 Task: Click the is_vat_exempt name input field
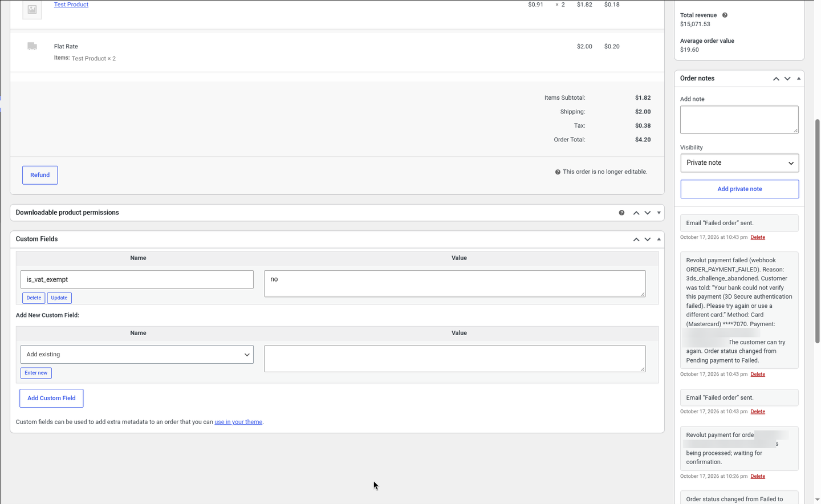click(137, 279)
